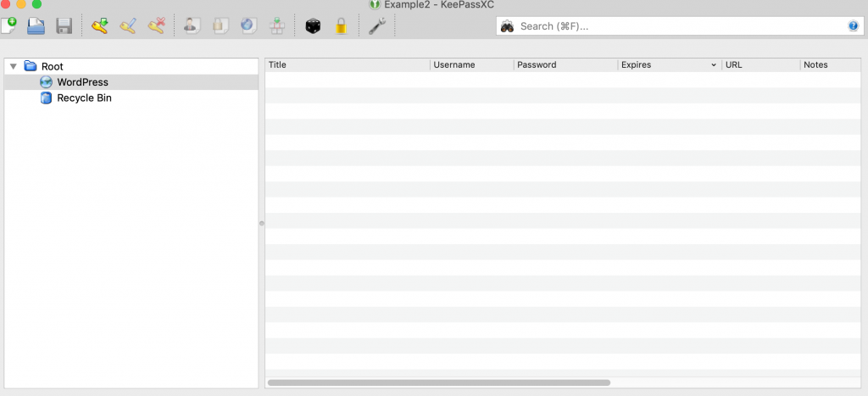The image size is (868, 396).
Task: Lock the database with padlock icon
Action: [341, 26]
